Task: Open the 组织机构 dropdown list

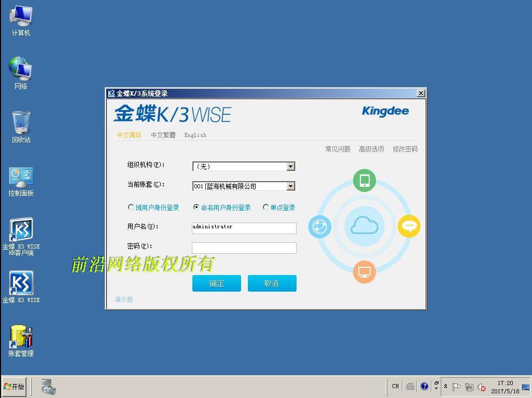Action: [x=291, y=166]
